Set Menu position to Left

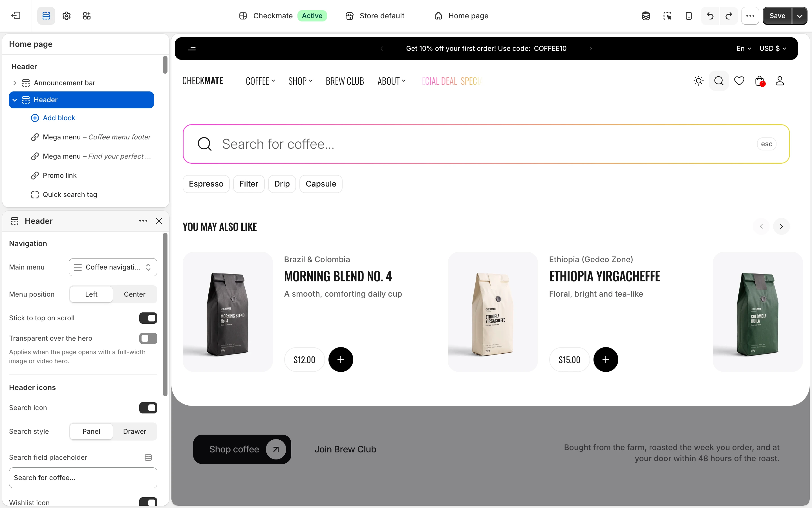point(91,294)
